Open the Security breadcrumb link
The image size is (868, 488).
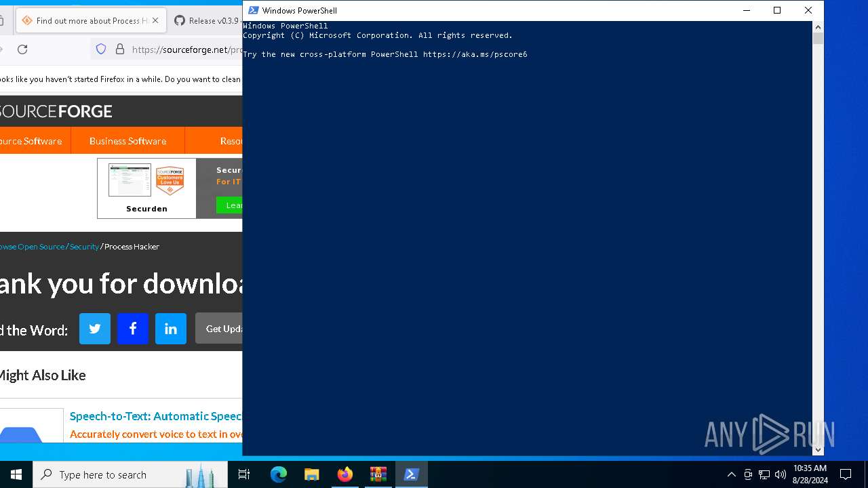(x=84, y=247)
